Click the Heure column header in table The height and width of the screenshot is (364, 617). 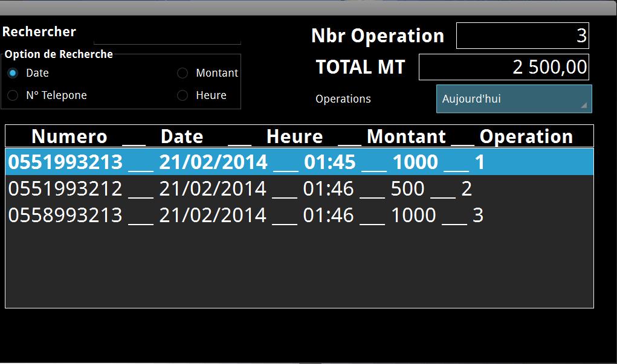coord(294,136)
